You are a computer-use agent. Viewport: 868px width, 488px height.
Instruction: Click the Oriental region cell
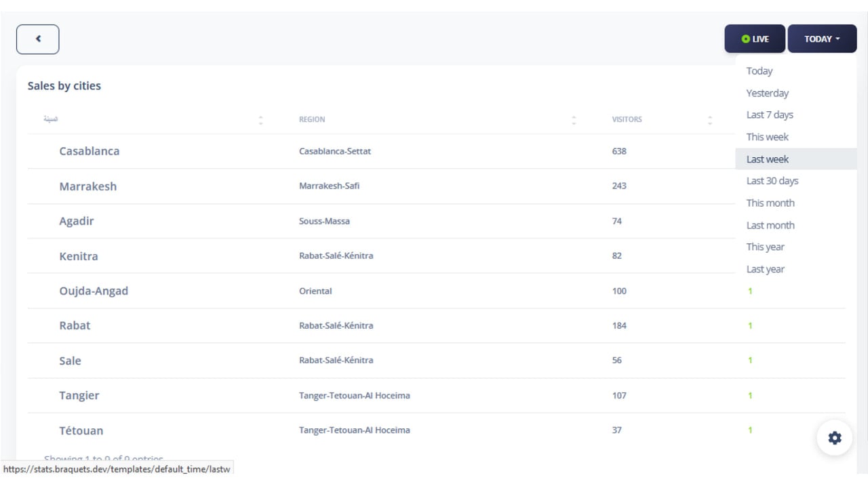315,291
